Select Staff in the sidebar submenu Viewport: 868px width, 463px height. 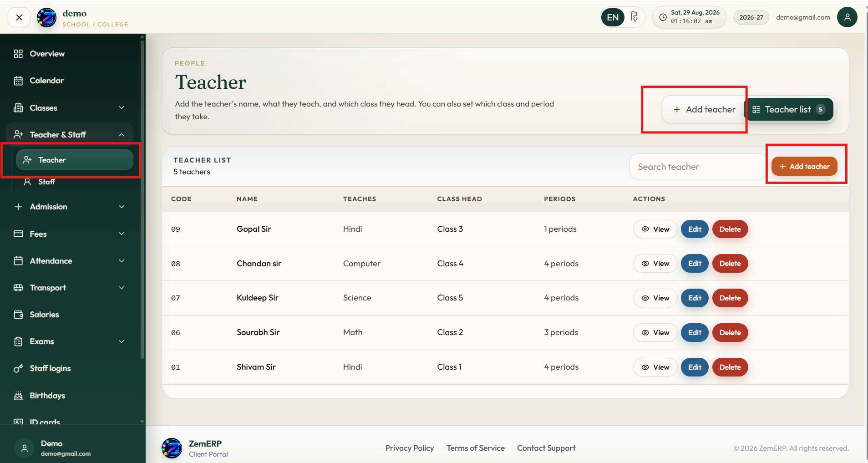(x=75, y=182)
